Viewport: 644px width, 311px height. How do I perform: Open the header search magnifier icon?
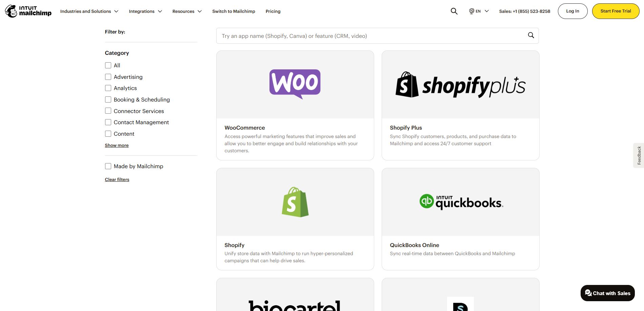click(x=454, y=11)
